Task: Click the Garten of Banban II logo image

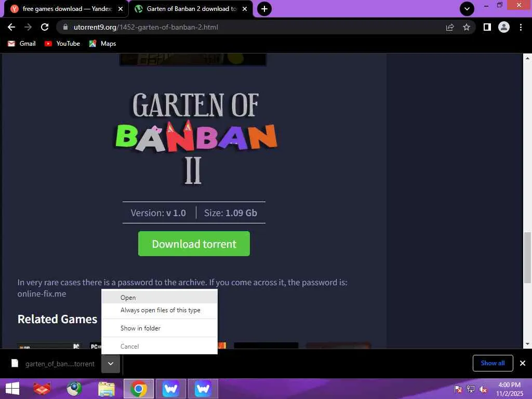Action: (196, 138)
